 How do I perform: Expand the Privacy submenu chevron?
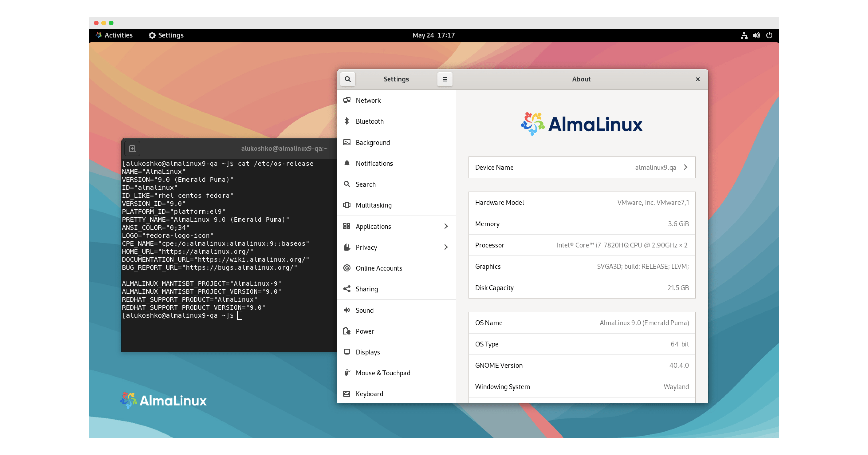pos(446,247)
